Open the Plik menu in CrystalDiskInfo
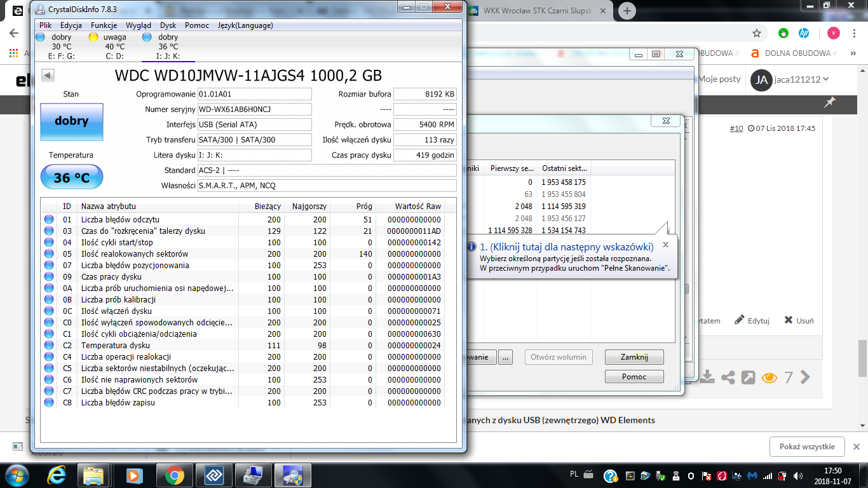868x488 pixels. click(x=45, y=25)
